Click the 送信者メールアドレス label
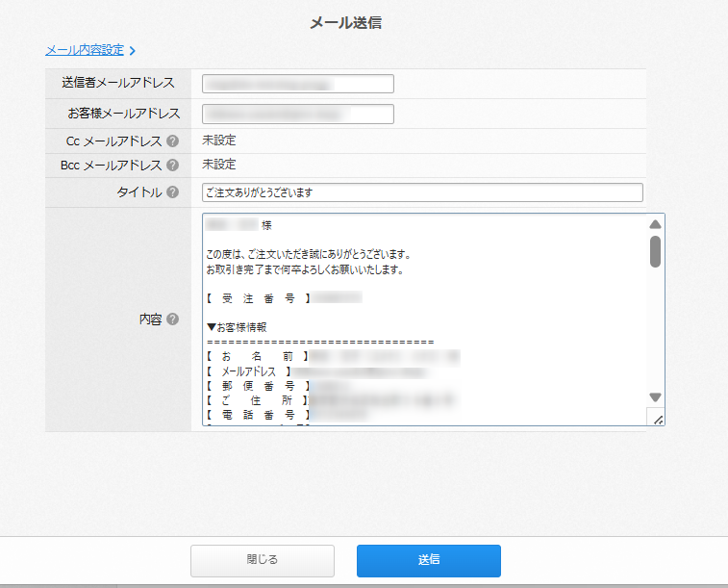Viewport: 728px width, 588px height. (x=118, y=83)
